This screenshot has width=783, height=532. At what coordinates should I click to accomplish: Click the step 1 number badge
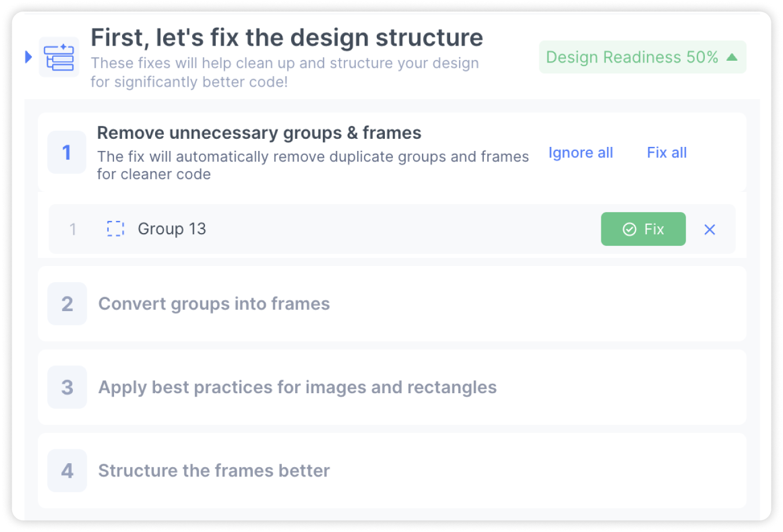click(x=67, y=152)
